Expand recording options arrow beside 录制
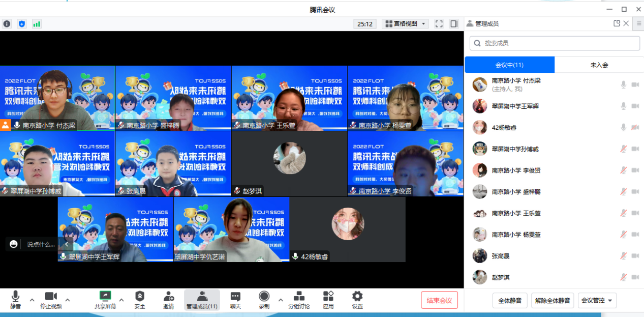Viewport: 644px width, 317px height. pos(280,300)
